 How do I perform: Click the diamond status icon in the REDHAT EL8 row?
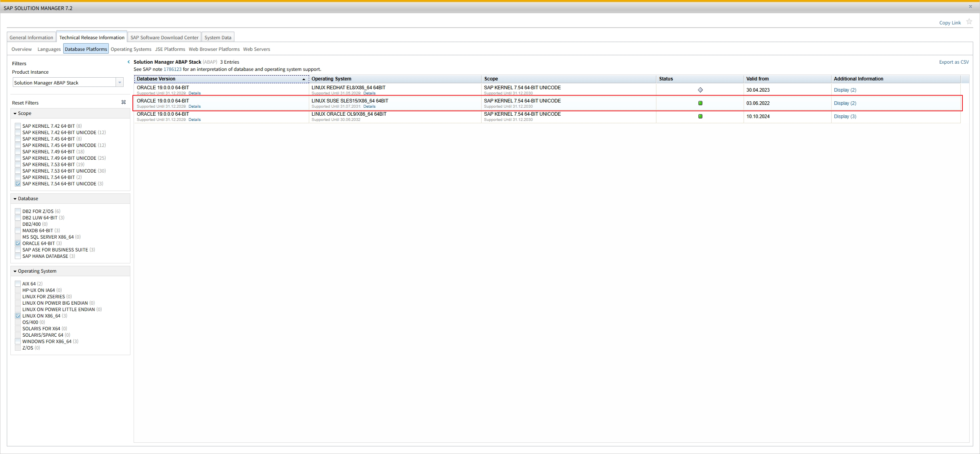pyautogui.click(x=700, y=90)
